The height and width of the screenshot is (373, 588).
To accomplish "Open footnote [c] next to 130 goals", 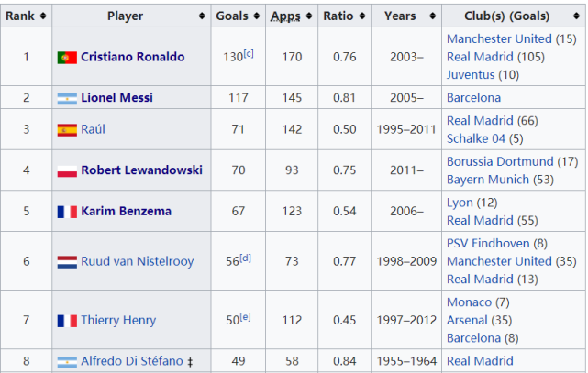I will point(249,53).
